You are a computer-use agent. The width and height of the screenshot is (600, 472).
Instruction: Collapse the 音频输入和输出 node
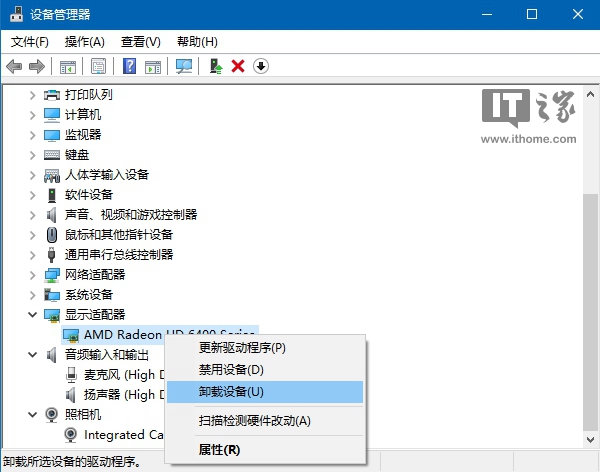tap(33, 355)
